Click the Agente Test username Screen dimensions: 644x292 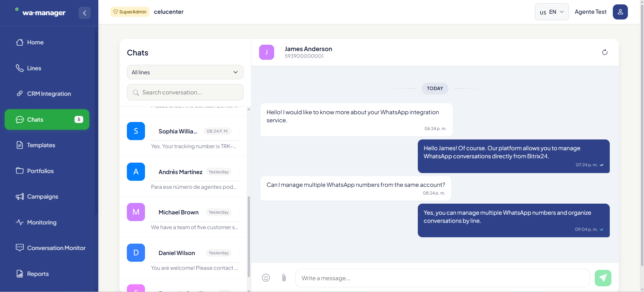tap(591, 12)
